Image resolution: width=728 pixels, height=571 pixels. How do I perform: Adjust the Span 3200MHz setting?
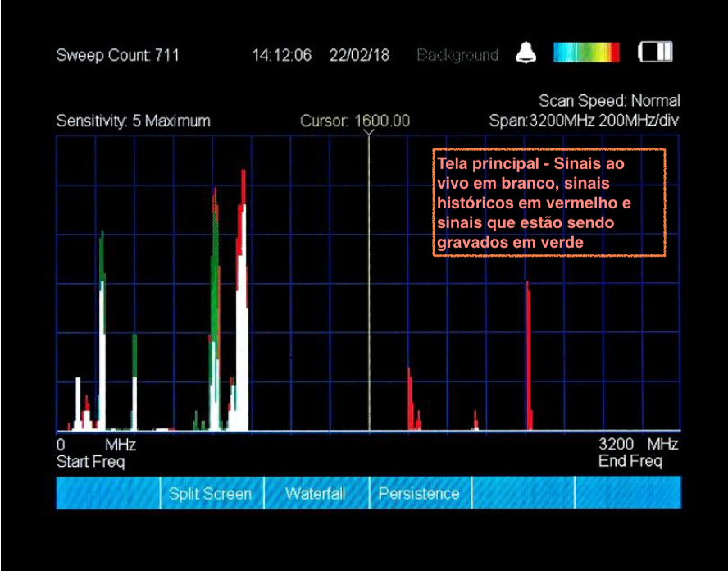tap(584, 121)
